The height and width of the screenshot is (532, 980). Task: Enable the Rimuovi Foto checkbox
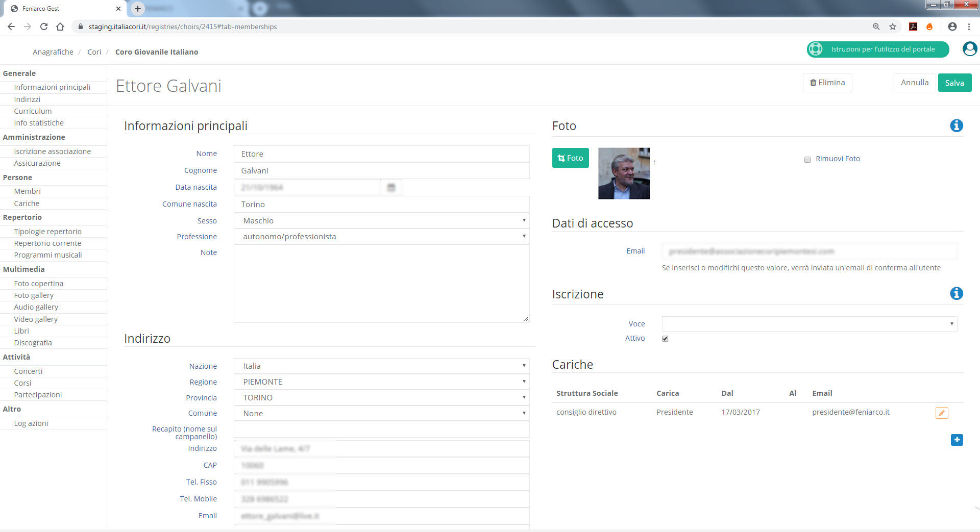click(807, 160)
